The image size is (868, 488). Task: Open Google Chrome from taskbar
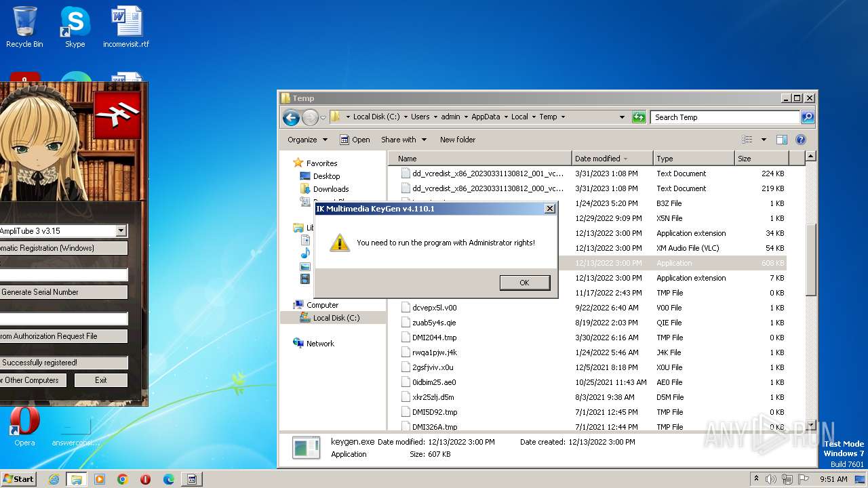[123, 479]
